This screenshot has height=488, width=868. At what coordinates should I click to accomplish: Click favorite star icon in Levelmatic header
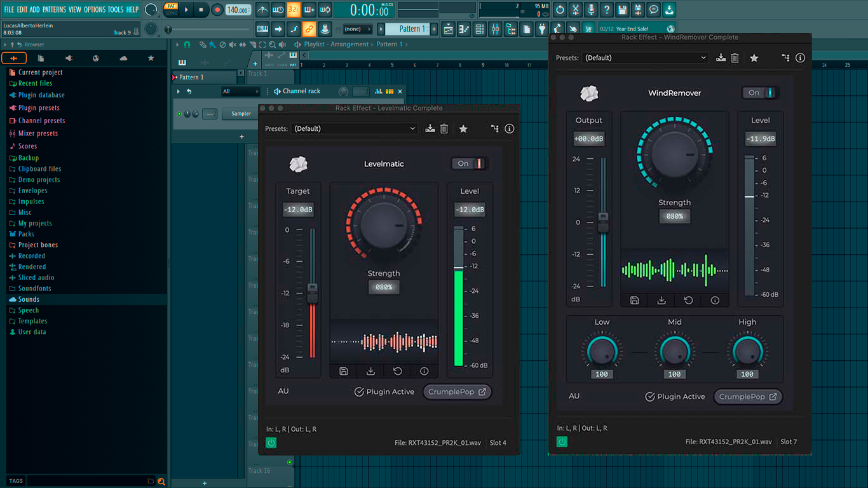pyautogui.click(x=463, y=129)
